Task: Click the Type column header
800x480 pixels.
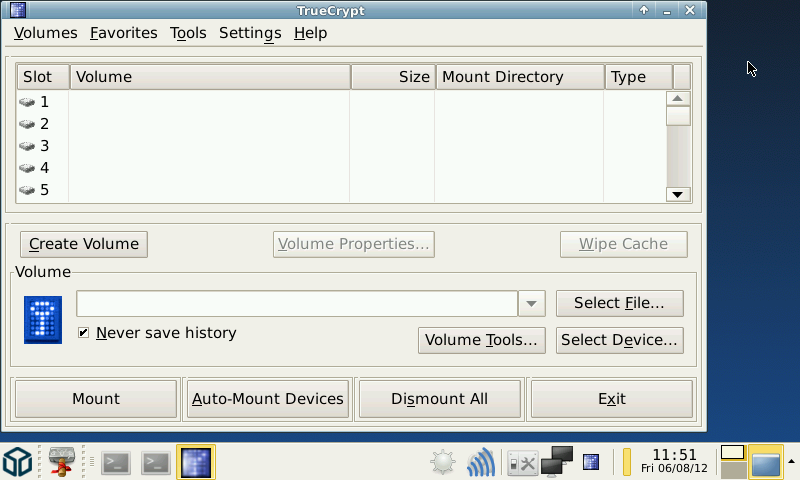Action: [639, 77]
